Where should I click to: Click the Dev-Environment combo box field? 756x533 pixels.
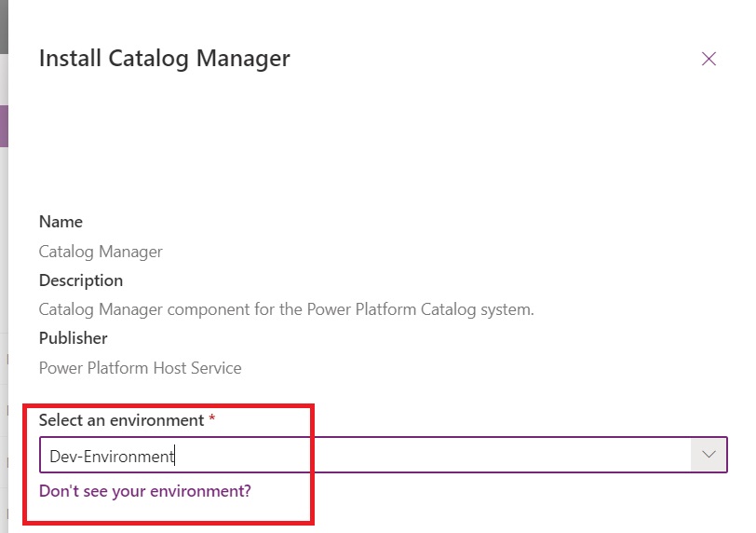point(363,456)
